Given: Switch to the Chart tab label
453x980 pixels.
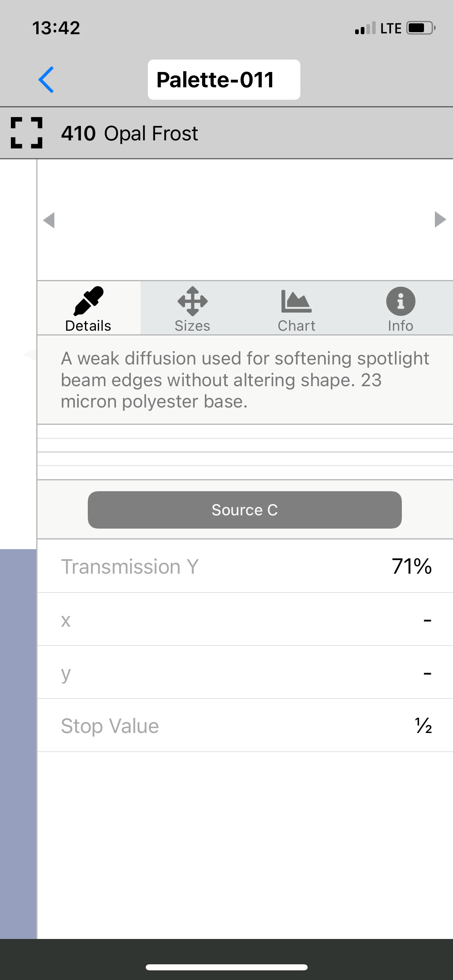Looking at the screenshot, I should click(296, 326).
